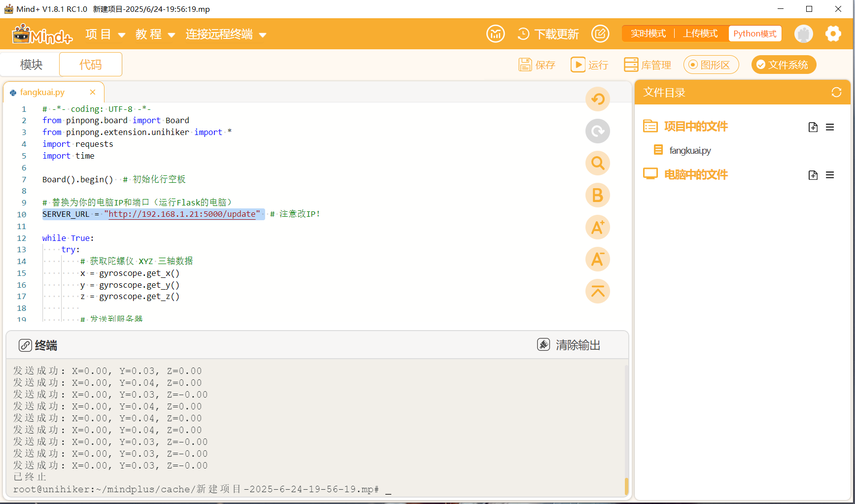Switch to 上传模式
Screen dimensions: 855x504
tap(700, 34)
